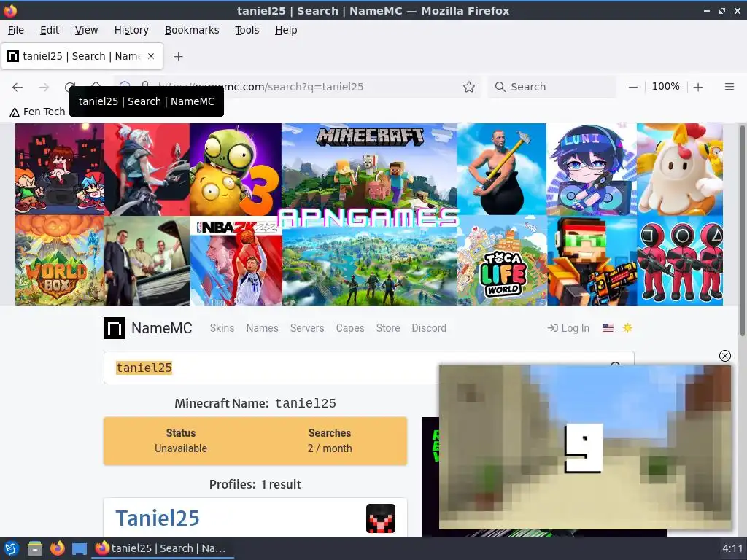Image resolution: width=747 pixels, height=560 pixels.
Task: Click the Searches 2 / month stat
Action: [330, 441]
